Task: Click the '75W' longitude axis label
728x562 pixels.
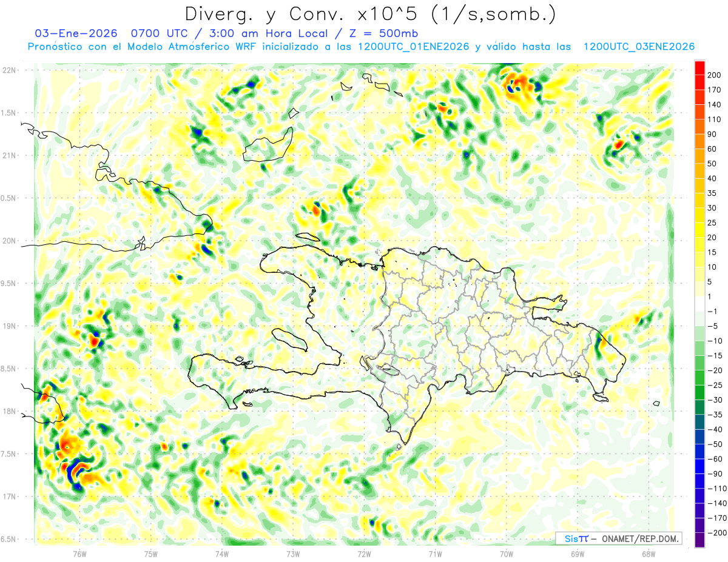Action: [x=151, y=554]
